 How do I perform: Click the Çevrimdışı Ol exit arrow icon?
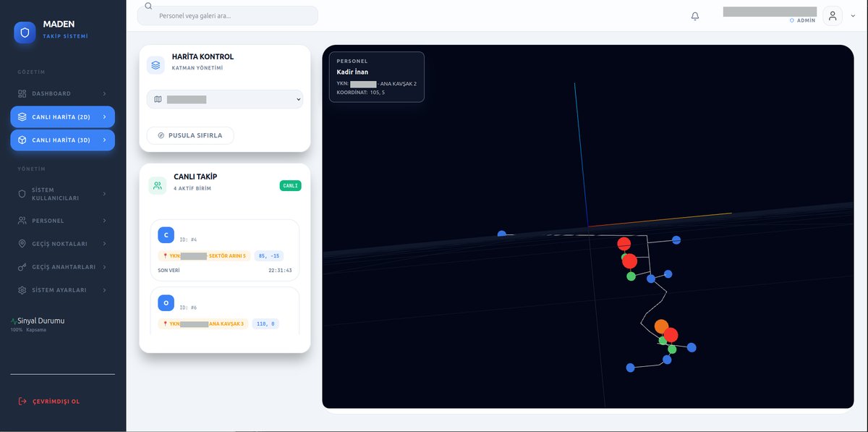tap(22, 401)
